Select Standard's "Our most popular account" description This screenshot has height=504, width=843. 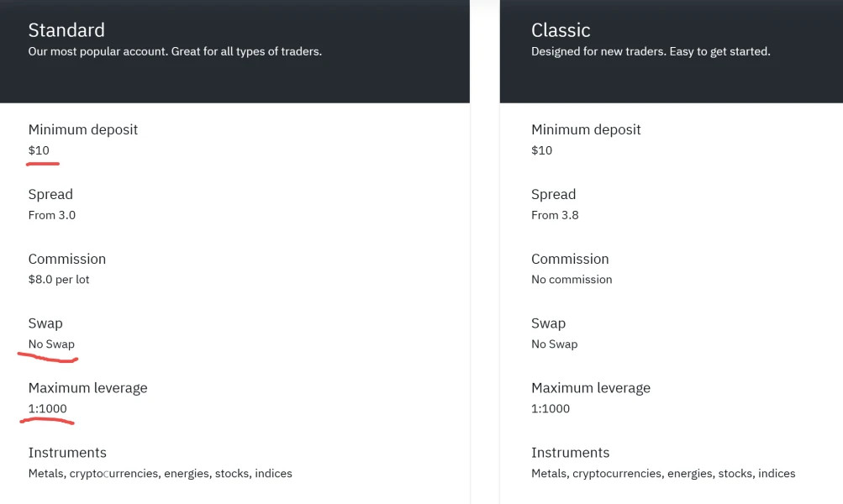click(x=175, y=51)
